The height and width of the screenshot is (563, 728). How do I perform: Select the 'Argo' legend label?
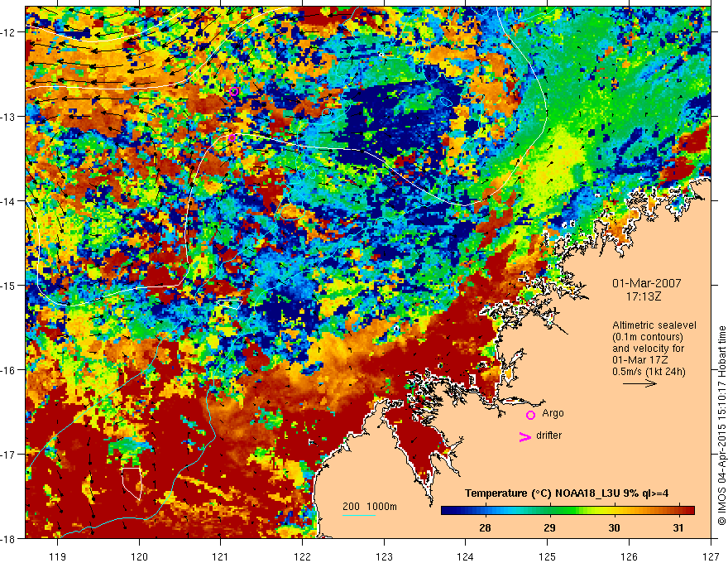pyautogui.click(x=553, y=413)
